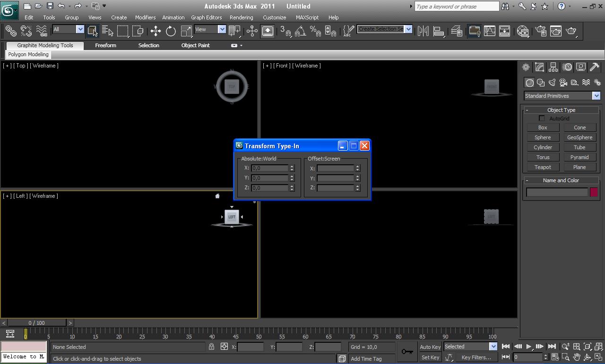Screen dimensions: 605x364
Task: Switch to the Hierarchy command panel
Action: 553,67
